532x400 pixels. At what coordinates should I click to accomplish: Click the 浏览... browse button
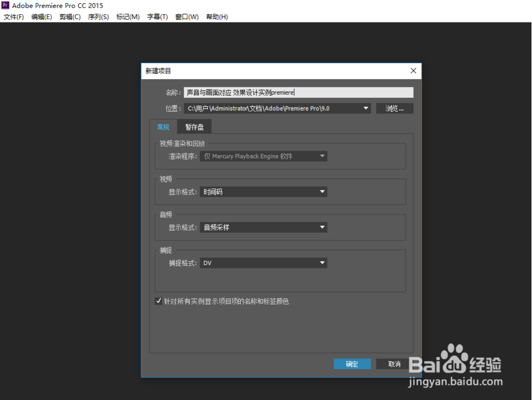click(394, 108)
